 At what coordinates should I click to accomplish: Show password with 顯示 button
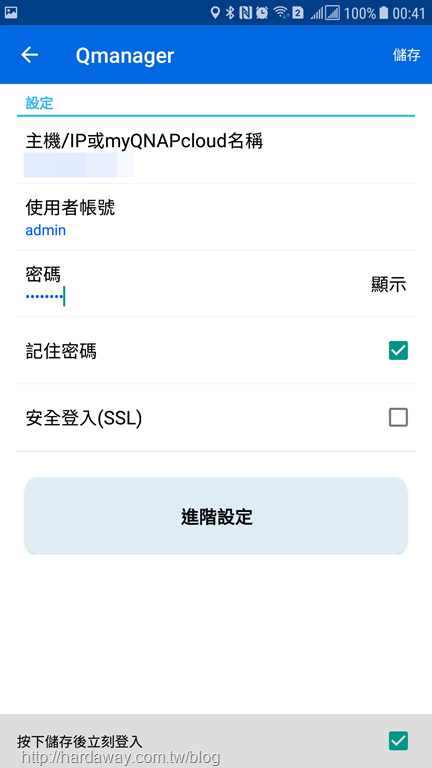point(388,285)
